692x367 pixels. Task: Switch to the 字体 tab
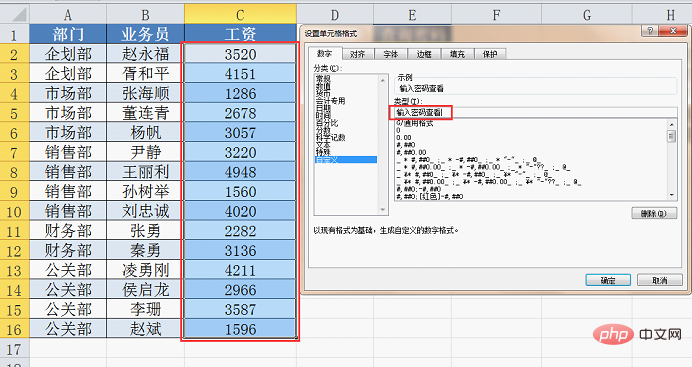click(x=391, y=54)
